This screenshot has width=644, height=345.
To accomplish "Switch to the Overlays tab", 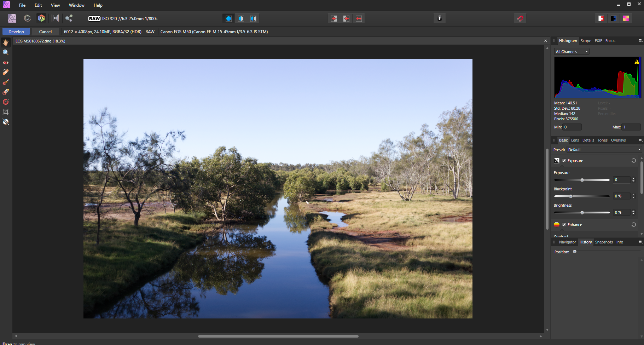I will point(618,140).
